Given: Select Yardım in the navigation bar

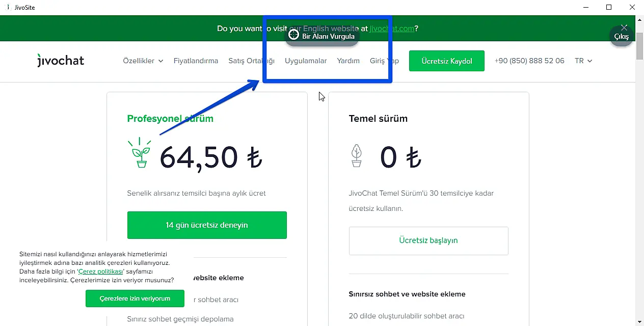Looking at the screenshot, I should [348, 61].
